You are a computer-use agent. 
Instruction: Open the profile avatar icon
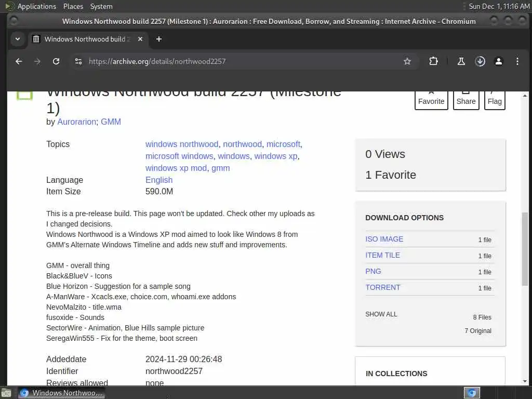tap(498, 61)
